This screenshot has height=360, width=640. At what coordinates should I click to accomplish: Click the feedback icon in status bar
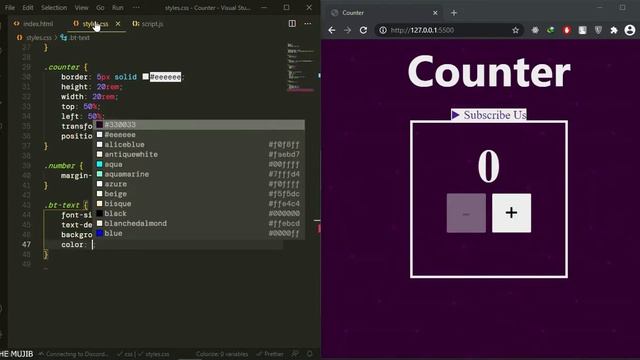tap(295, 354)
